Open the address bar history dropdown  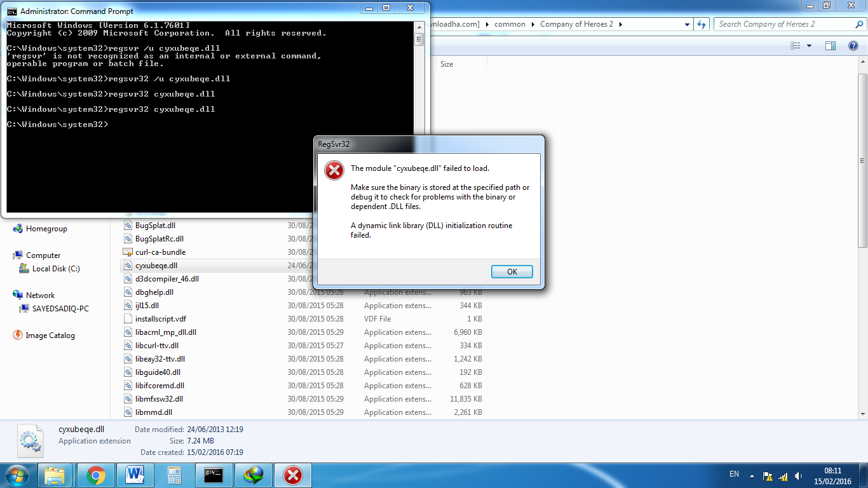point(688,24)
